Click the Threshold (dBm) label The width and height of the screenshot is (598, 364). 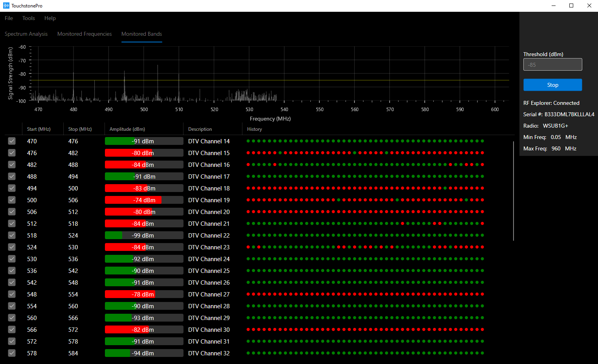click(x=543, y=54)
